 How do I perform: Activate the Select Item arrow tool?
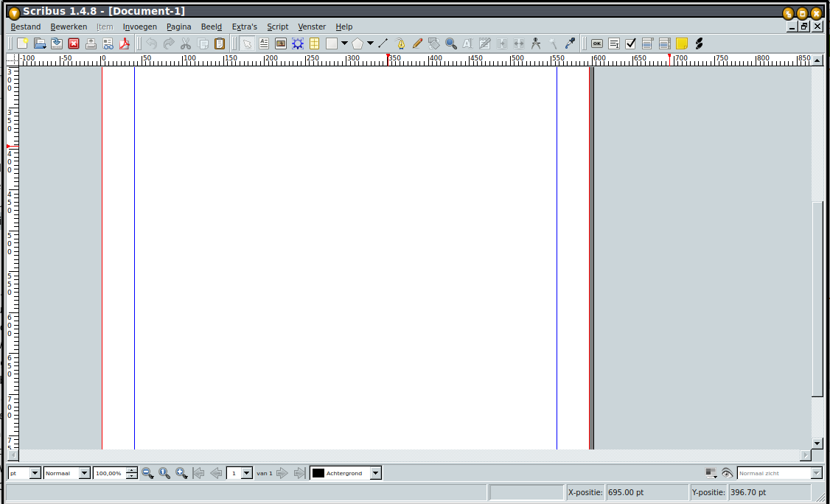tap(247, 43)
